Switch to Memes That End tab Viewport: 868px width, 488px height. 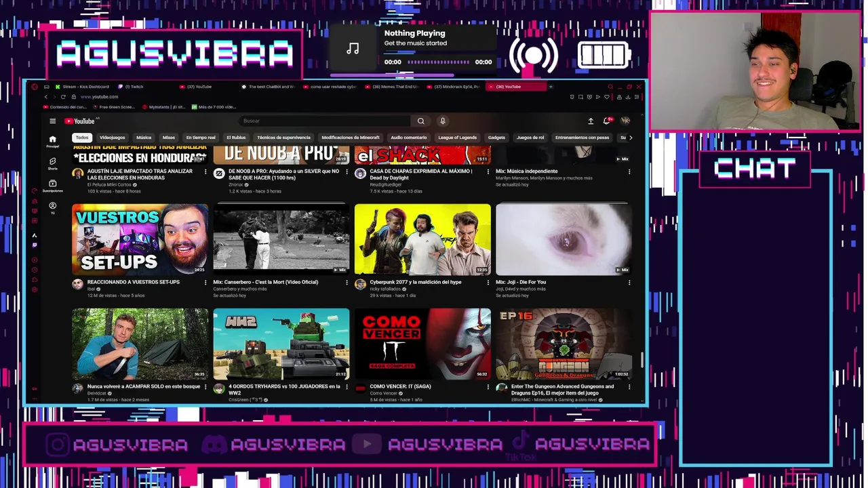pos(393,87)
